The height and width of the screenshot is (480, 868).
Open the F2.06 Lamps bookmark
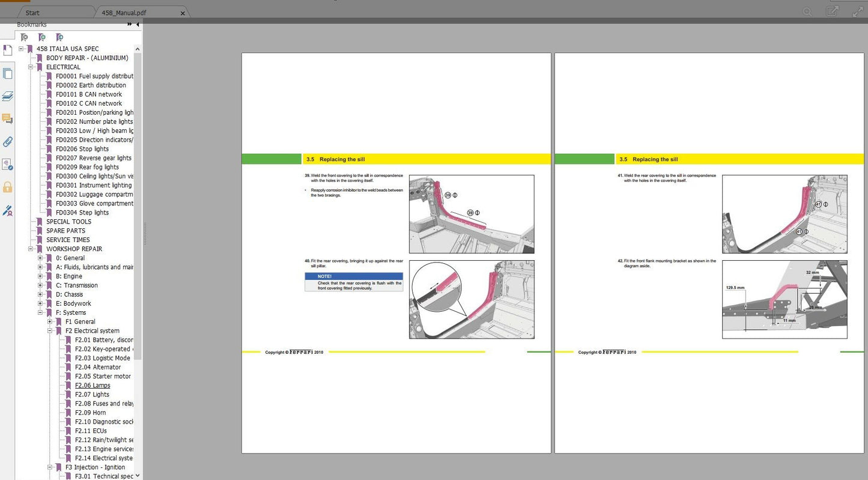tap(92, 386)
